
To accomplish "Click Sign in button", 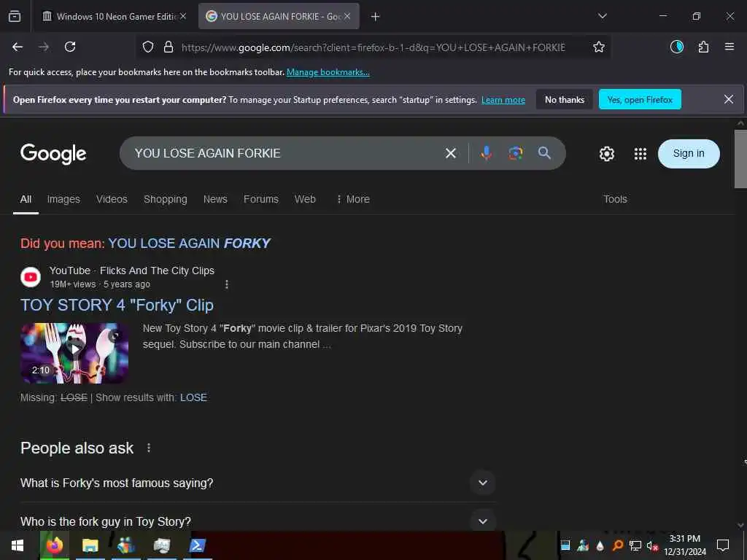I will tap(689, 153).
